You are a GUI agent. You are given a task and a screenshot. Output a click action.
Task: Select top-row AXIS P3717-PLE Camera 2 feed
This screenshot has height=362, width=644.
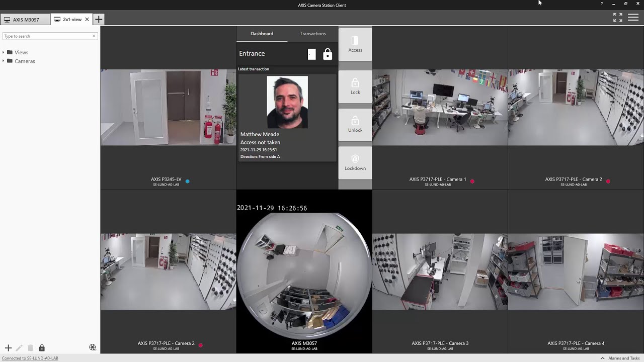(576, 108)
